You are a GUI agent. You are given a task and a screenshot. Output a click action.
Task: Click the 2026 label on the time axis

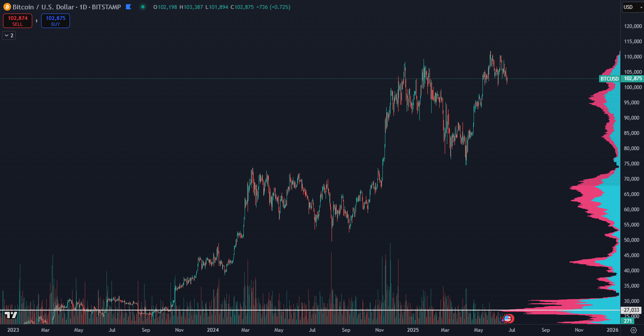pyautogui.click(x=612, y=330)
